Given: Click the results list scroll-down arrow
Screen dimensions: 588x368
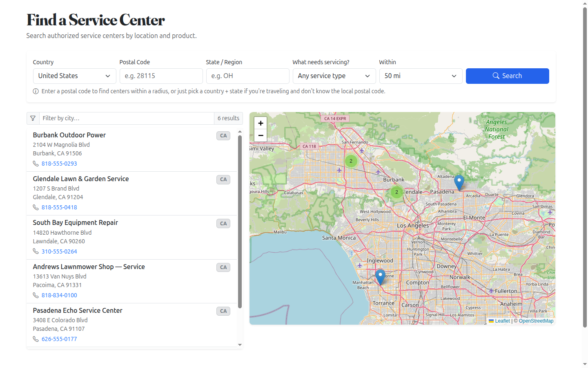Looking at the screenshot, I should (x=240, y=345).
